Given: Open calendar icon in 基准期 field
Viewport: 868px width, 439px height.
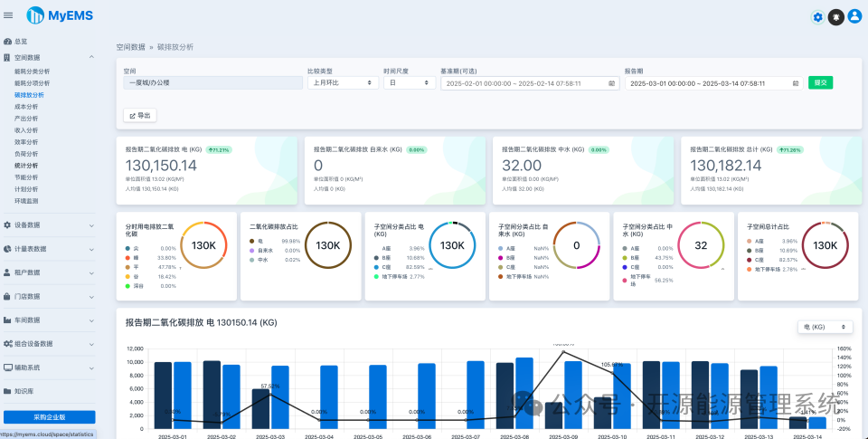Looking at the screenshot, I should coord(612,83).
